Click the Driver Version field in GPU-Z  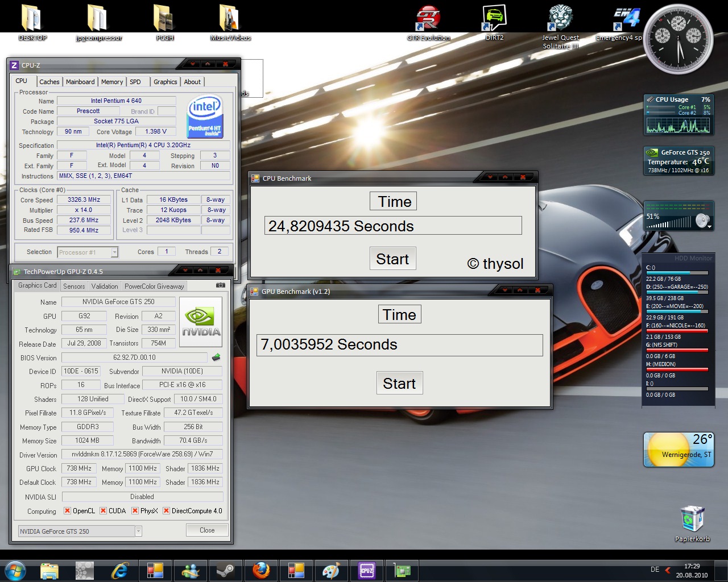click(x=142, y=454)
